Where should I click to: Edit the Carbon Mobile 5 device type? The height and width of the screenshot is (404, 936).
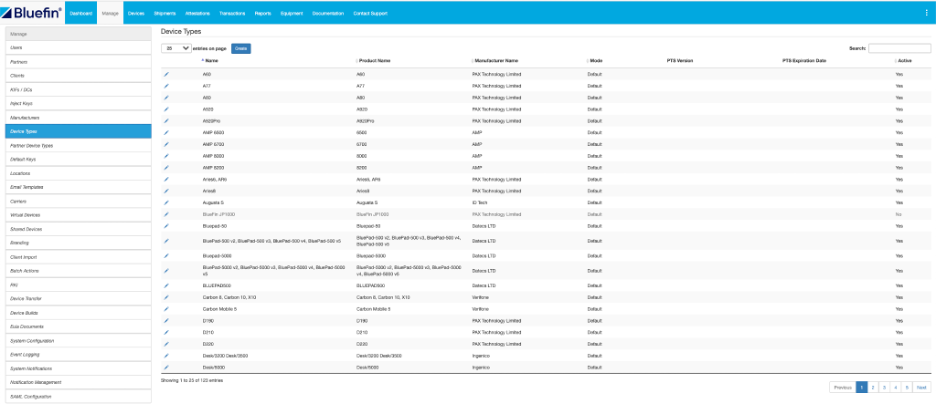[x=167, y=309]
